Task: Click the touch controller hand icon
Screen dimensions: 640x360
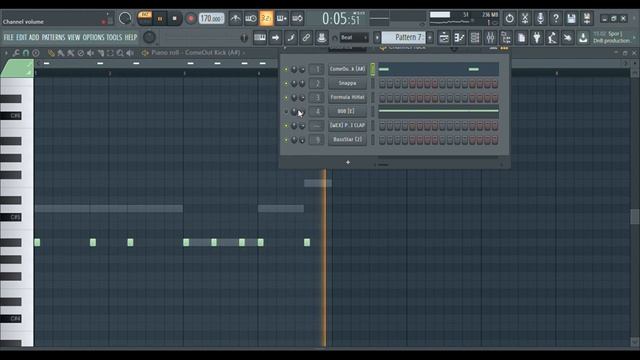Action: coord(568,38)
